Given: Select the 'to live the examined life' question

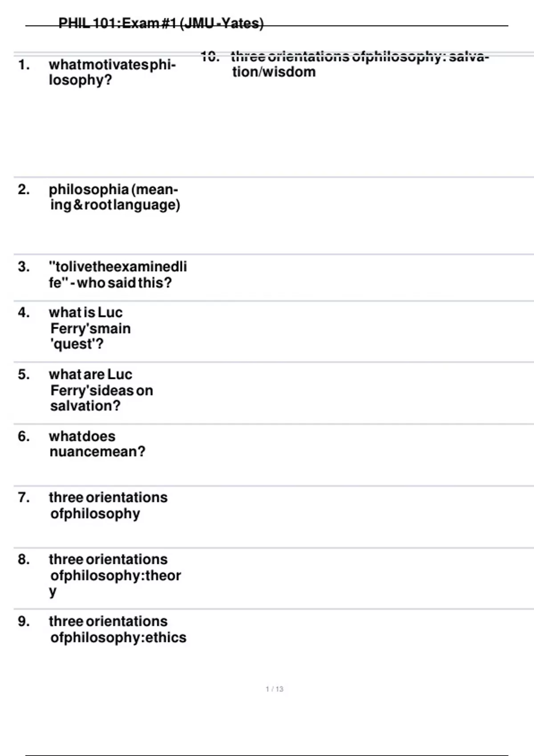Looking at the screenshot, I should coord(118,274).
